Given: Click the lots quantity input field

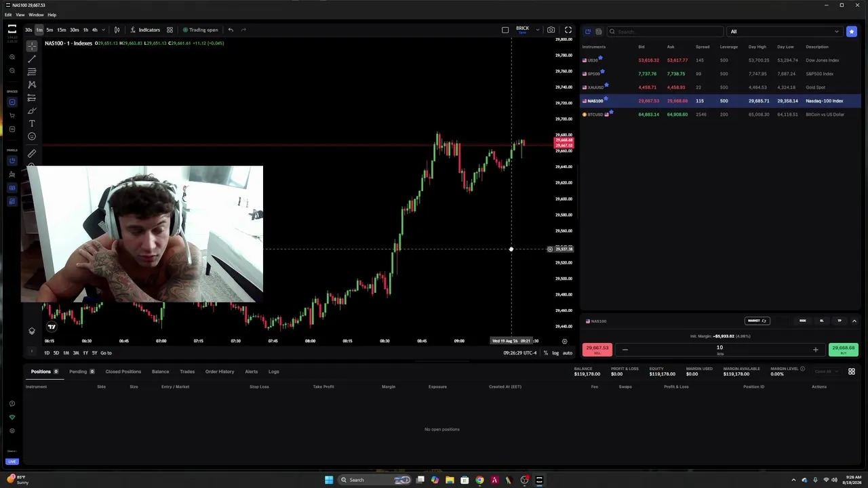Looking at the screenshot, I should pyautogui.click(x=719, y=350).
